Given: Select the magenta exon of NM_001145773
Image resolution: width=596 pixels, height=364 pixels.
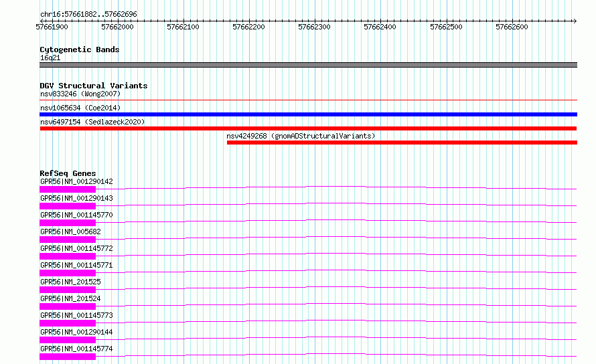Looking at the screenshot, I should 68,323.
